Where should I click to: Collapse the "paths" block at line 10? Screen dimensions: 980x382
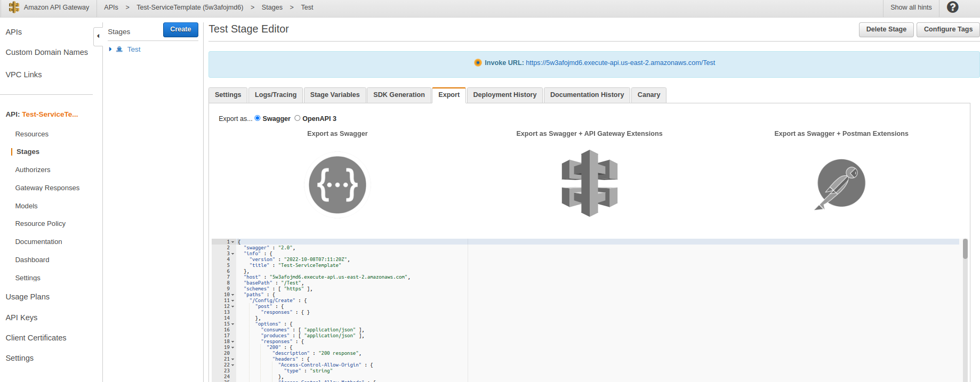coord(233,295)
